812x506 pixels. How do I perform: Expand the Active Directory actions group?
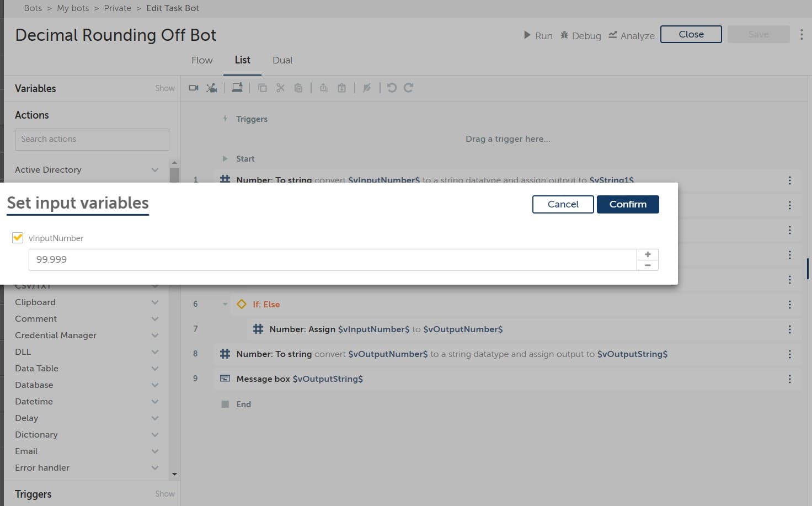click(155, 170)
